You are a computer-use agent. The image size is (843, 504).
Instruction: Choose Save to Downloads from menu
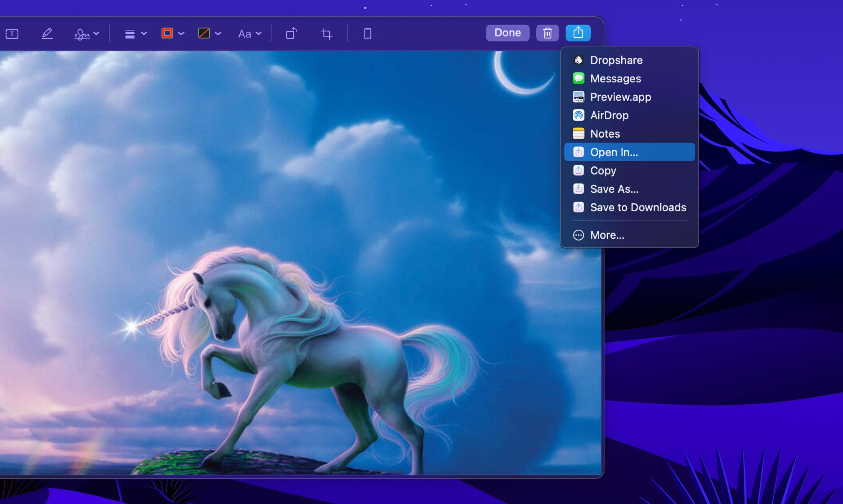[638, 207]
